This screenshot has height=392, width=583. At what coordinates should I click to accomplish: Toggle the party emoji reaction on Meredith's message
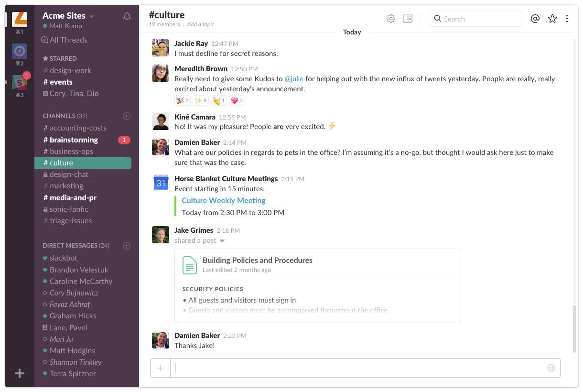click(182, 100)
